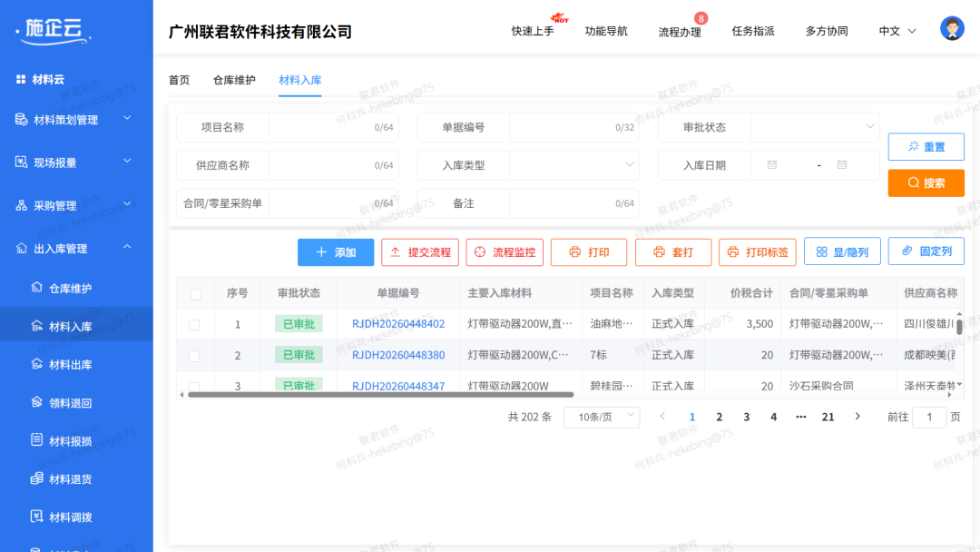This screenshot has width=980, height=552.
Task: Open the 10条/页 page size dropdown
Action: point(602,417)
